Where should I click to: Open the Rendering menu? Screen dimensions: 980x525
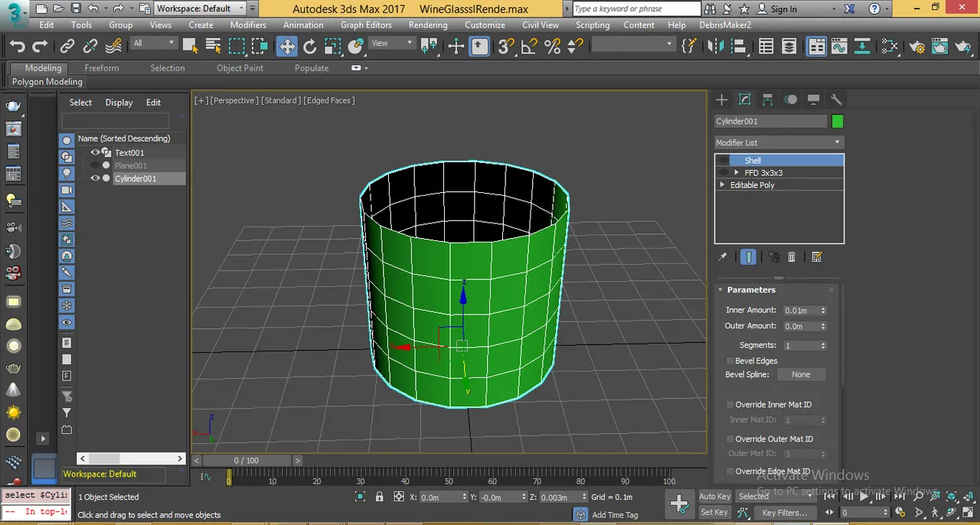[x=428, y=24]
